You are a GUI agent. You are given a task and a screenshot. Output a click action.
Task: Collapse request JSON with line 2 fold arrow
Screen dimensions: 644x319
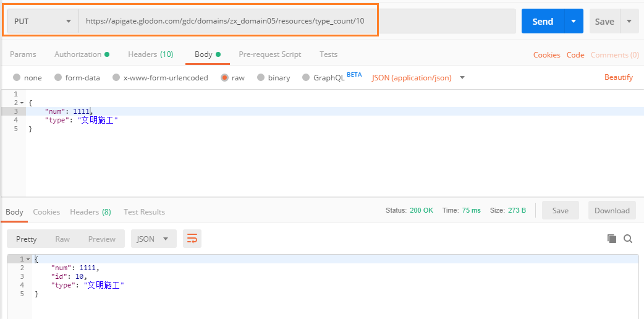pyautogui.click(x=22, y=103)
